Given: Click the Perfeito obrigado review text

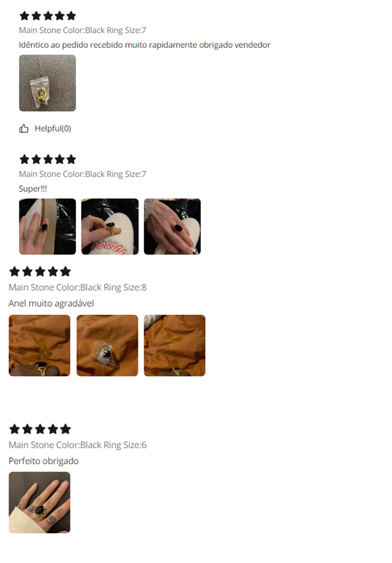Looking at the screenshot, I should (44, 461).
